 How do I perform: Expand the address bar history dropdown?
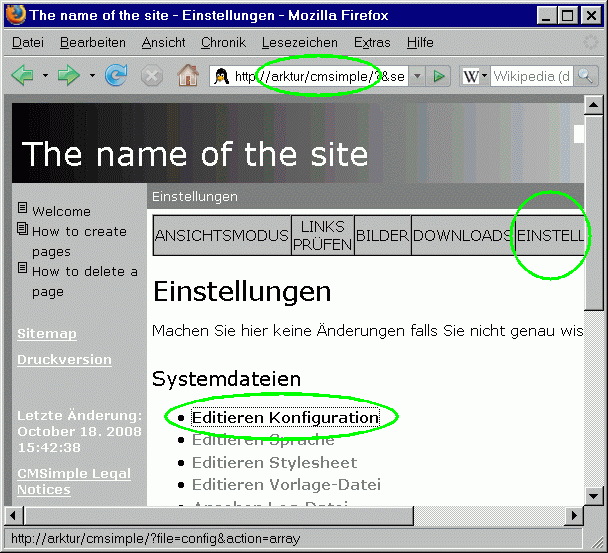pyautogui.click(x=417, y=76)
